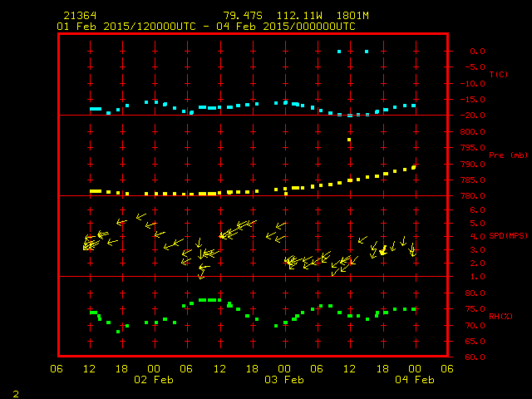Select the latitude label 79.47S
The height and width of the screenshot is (399, 532).
pos(243,16)
